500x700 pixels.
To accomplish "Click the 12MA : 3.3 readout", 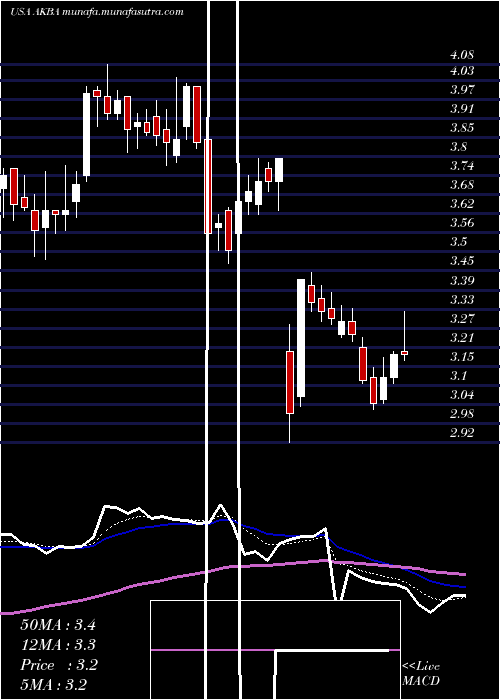I will coord(58,645).
